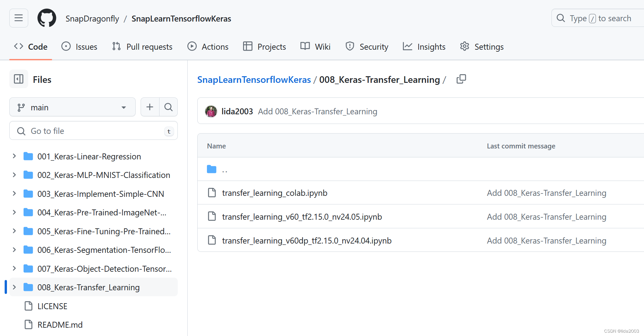Add a file with the plus icon
This screenshot has height=336, width=644.
pos(150,107)
